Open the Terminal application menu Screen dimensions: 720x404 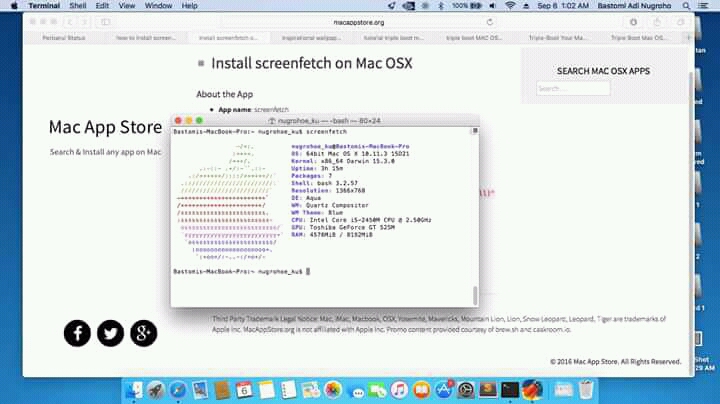[44, 6]
